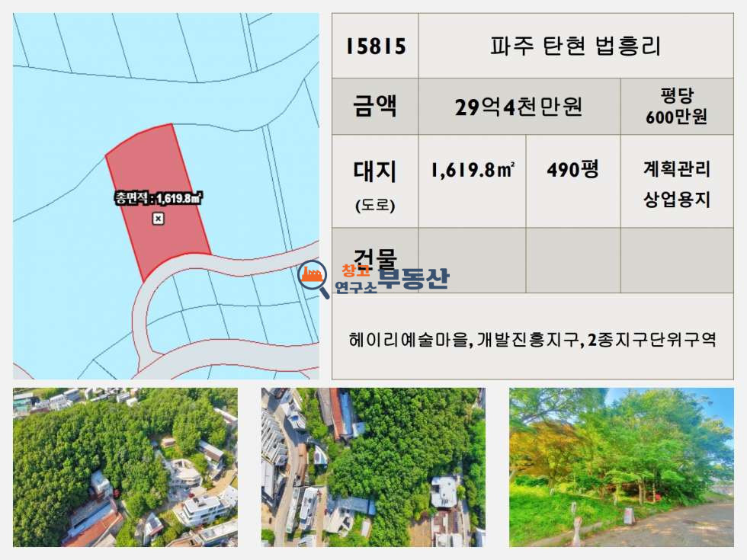
Task: Close the 총면적 label with the X icon
Action: (159, 219)
